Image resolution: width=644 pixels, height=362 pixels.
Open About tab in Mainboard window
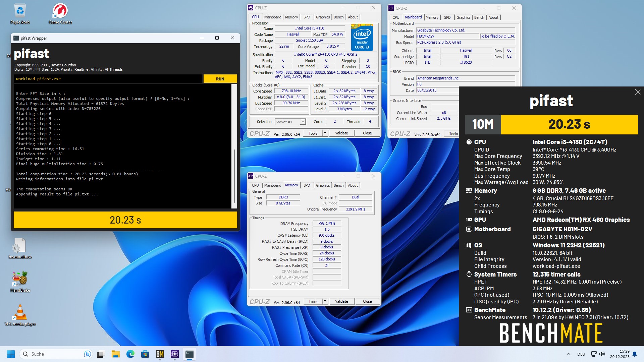coord(493,17)
